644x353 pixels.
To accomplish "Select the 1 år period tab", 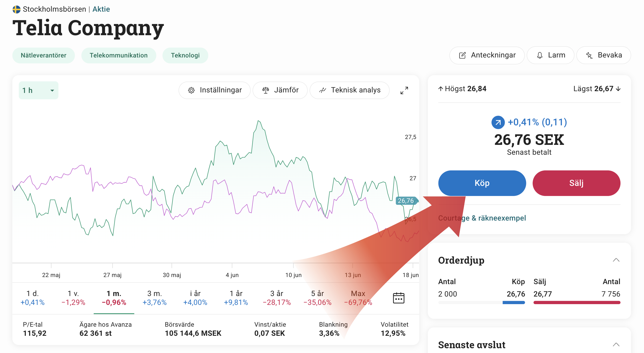I will pos(236,298).
